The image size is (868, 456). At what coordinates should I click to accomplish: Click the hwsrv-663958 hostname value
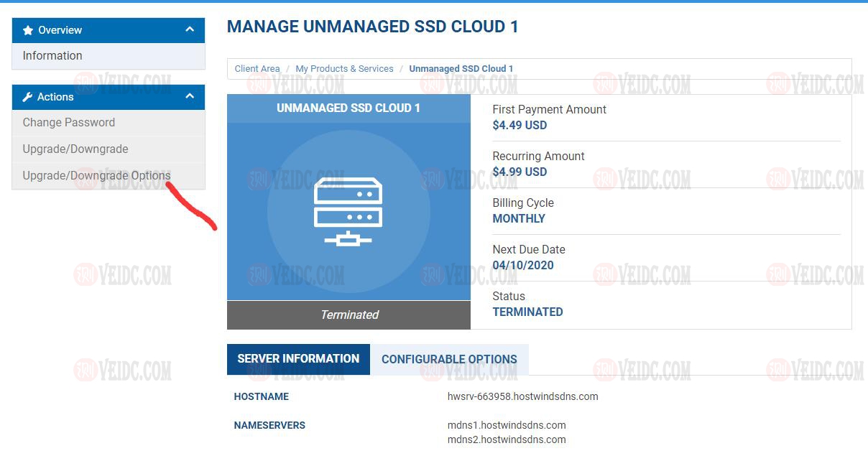click(522, 396)
